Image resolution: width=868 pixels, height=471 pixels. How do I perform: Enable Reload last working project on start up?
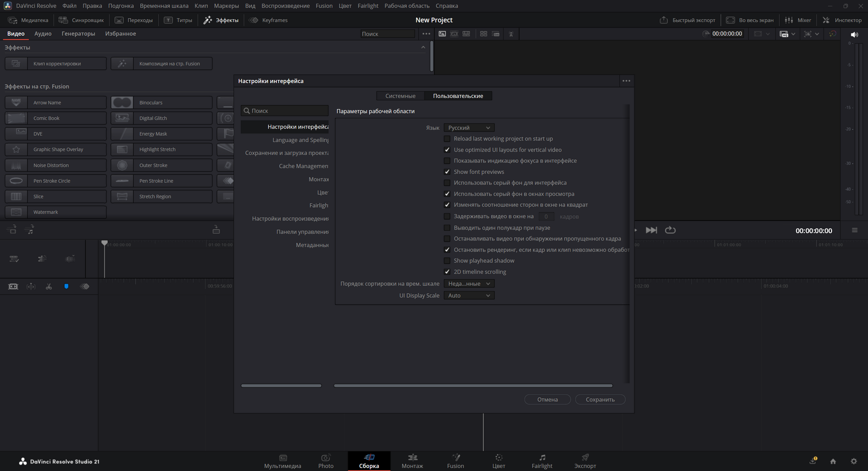[x=447, y=139]
